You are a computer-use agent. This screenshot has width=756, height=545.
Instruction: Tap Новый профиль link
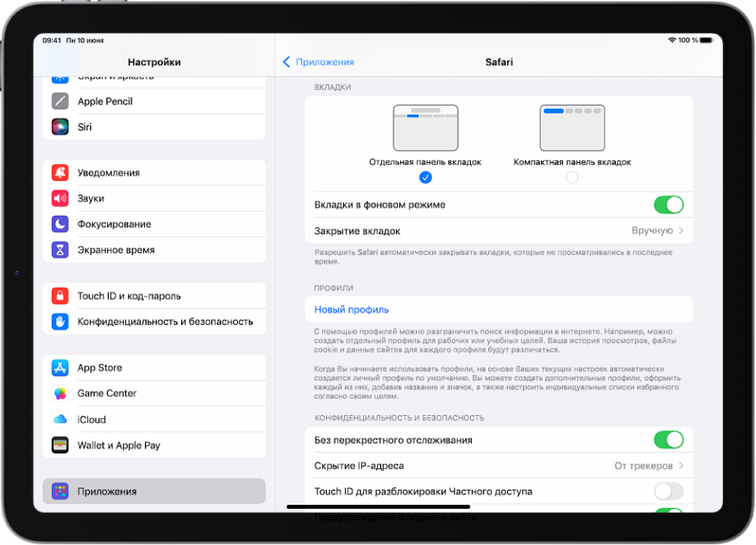pos(351,310)
